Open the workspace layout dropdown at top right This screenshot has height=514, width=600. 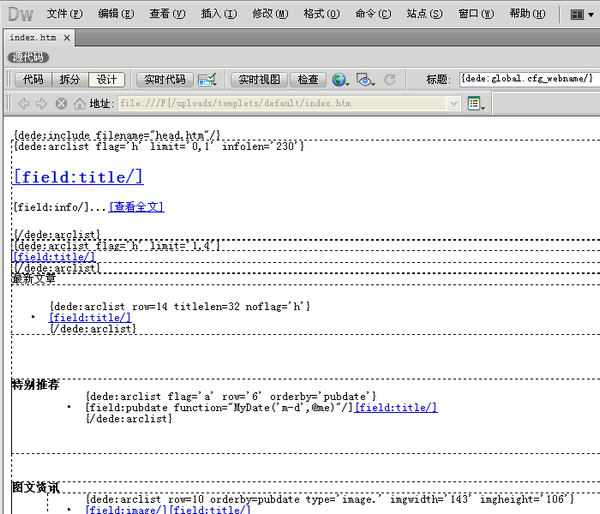pyautogui.click(x=583, y=15)
